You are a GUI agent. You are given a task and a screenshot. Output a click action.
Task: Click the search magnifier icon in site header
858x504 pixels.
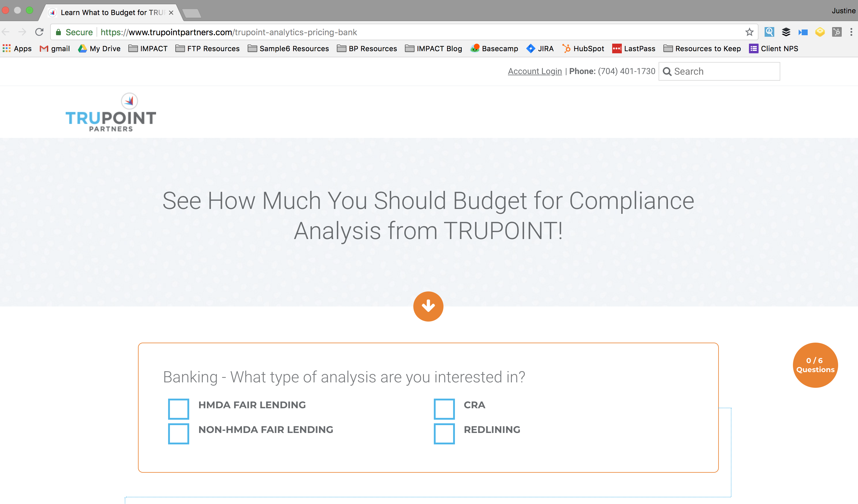coord(667,71)
